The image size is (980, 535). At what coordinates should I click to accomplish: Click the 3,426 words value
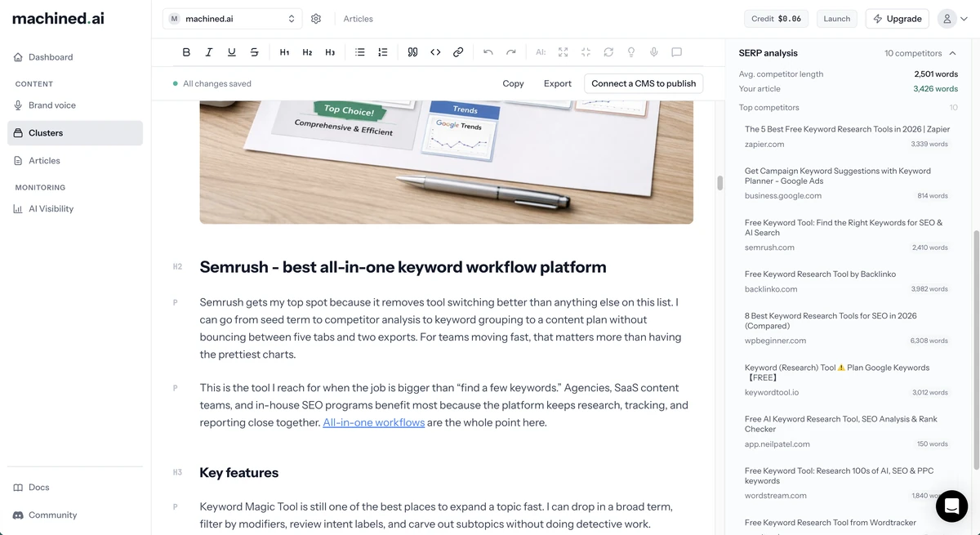936,89
